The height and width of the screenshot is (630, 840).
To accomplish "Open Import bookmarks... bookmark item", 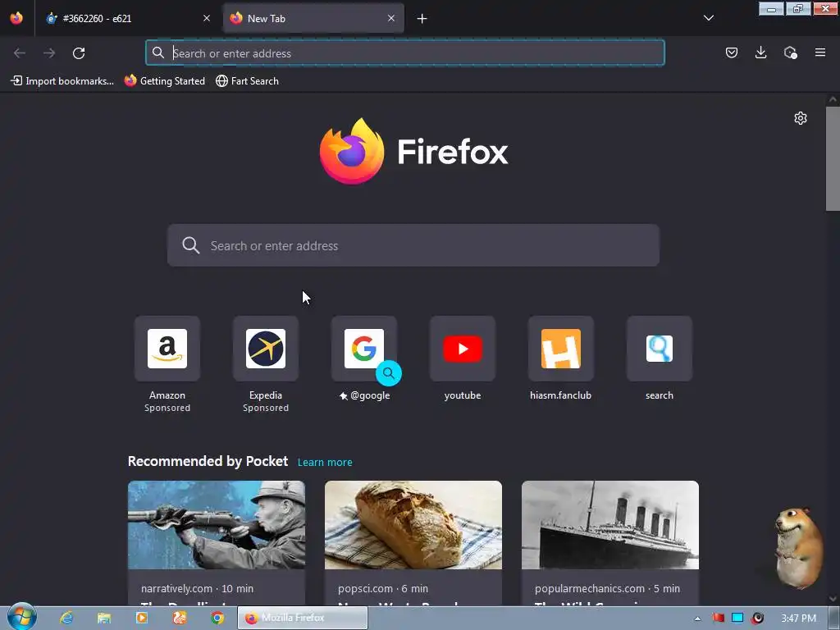I will tap(62, 81).
